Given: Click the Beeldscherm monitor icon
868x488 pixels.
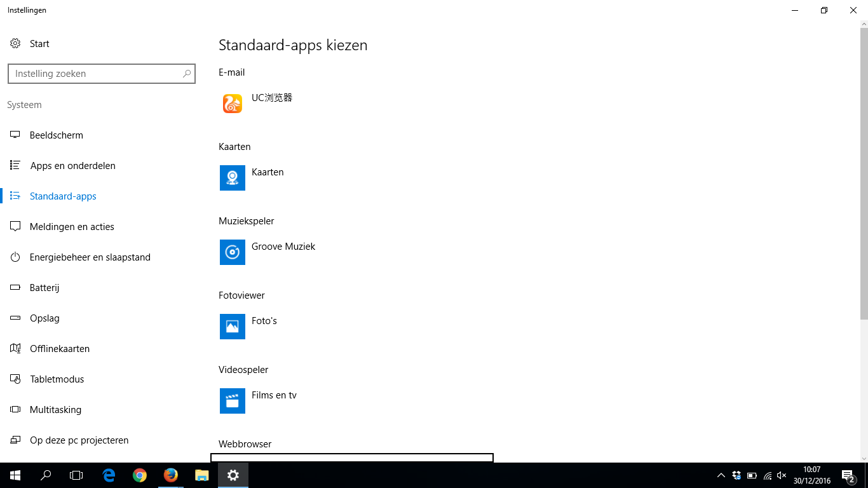Looking at the screenshot, I should pyautogui.click(x=15, y=135).
